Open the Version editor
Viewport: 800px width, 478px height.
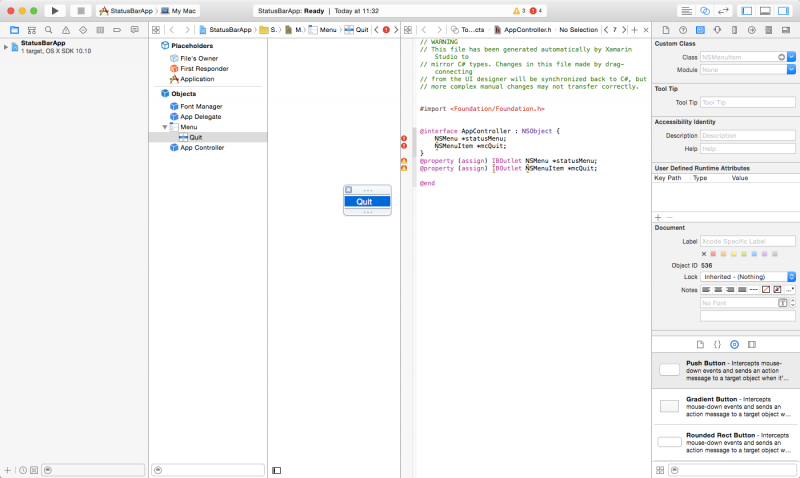[x=725, y=10]
